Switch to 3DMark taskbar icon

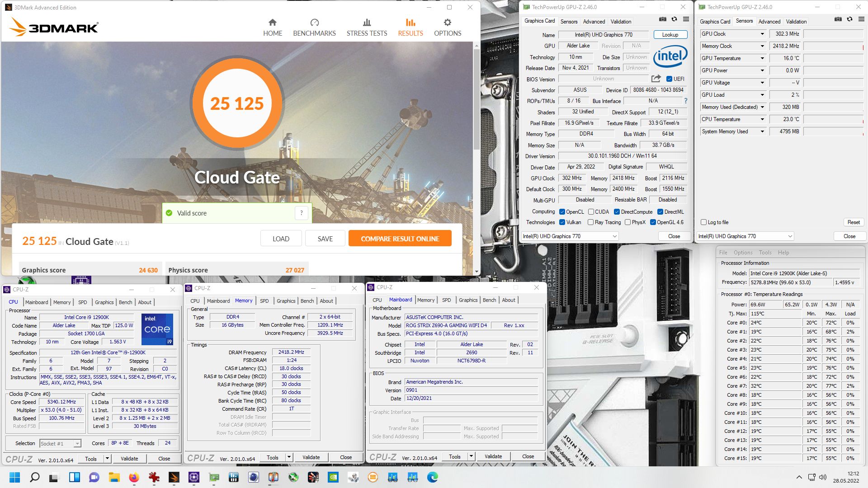[x=174, y=477]
